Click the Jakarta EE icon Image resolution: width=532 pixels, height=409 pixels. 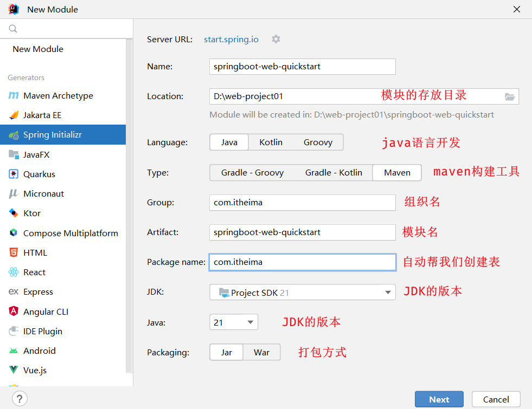pos(14,115)
